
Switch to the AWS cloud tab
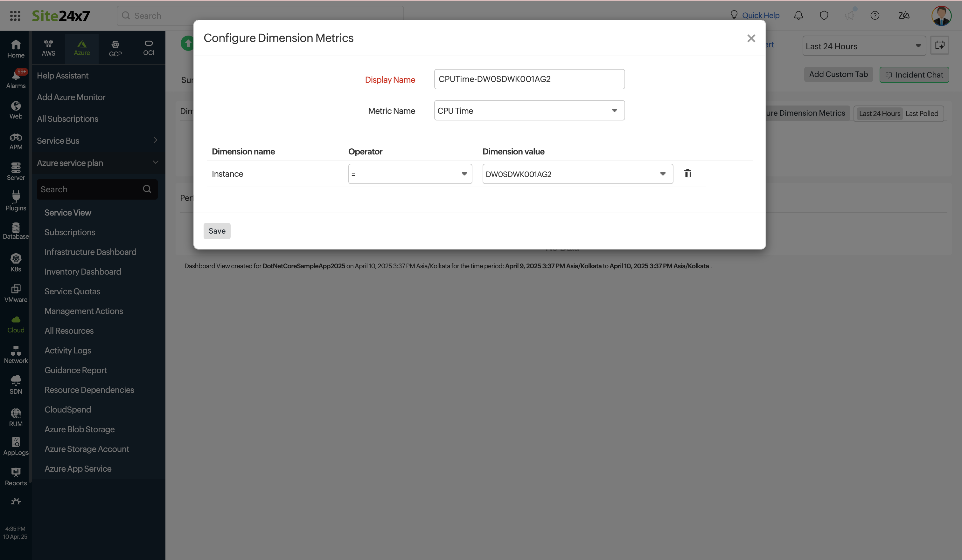(48, 48)
